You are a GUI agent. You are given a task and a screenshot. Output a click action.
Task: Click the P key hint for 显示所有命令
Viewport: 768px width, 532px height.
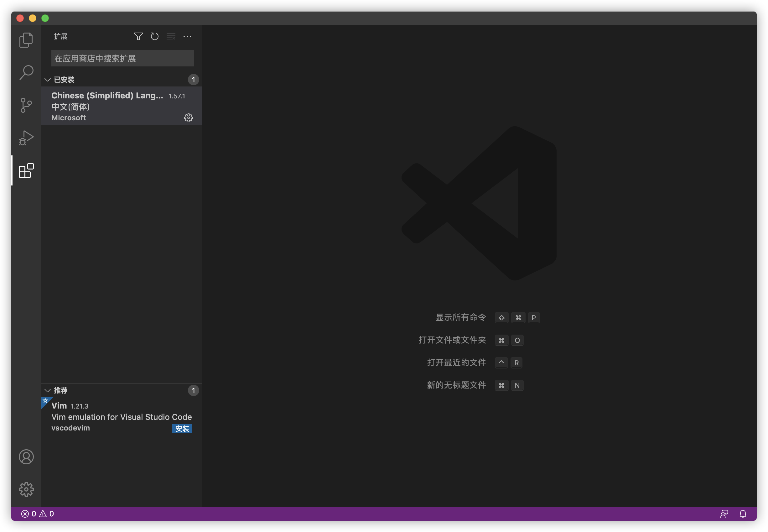[x=534, y=318]
